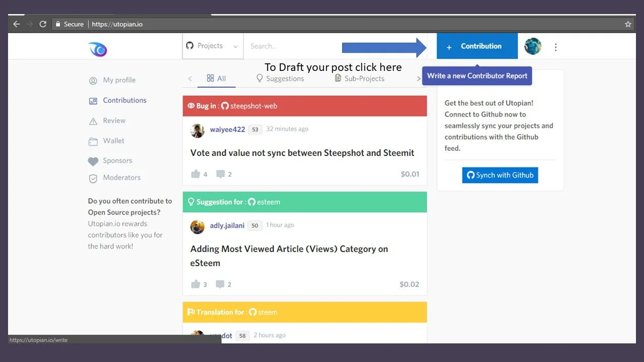This screenshot has width=644, height=362.
Task: Click the Secure padlock icon
Action: point(58,24)
